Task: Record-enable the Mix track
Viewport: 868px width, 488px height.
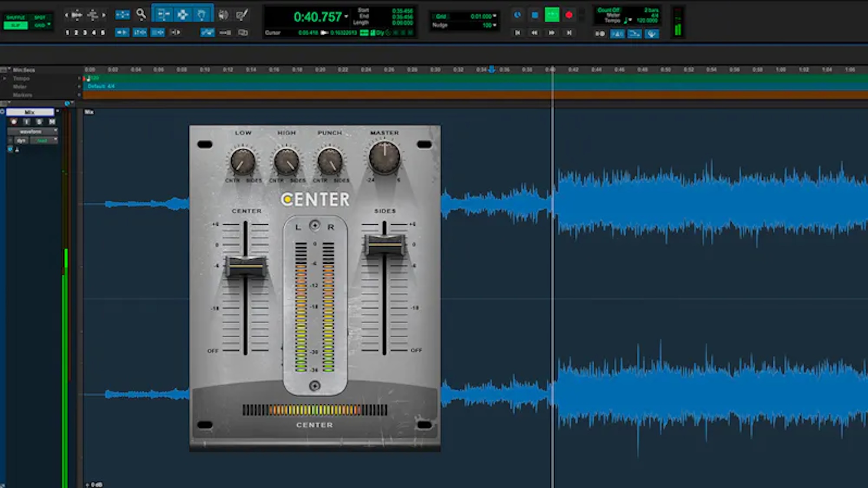Action: coord(14,122)
